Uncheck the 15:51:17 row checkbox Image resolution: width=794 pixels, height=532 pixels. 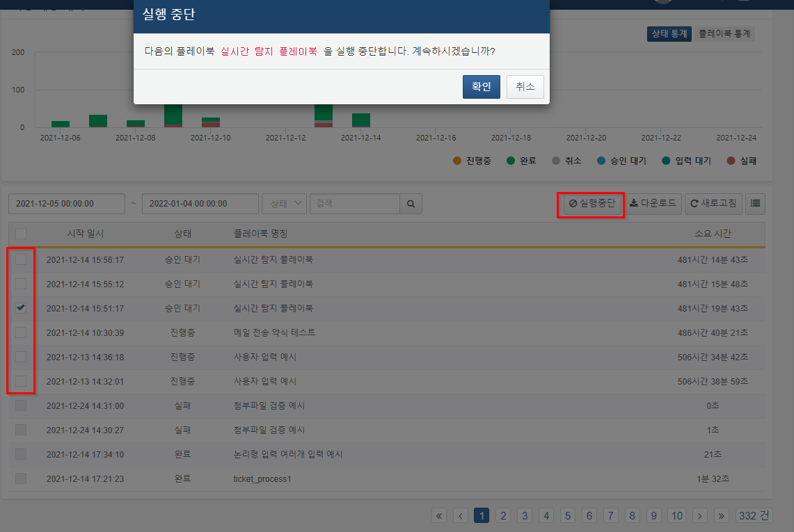point(21,308)
